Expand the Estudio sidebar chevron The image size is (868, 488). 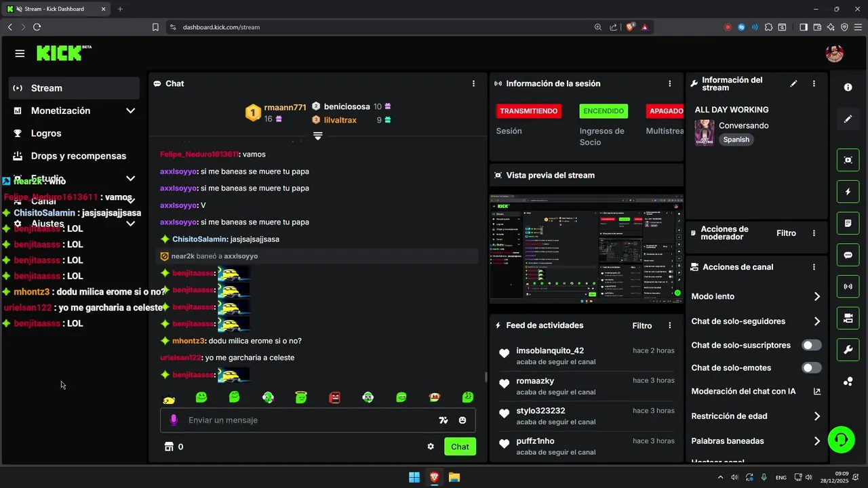click(x=130, y=178)
